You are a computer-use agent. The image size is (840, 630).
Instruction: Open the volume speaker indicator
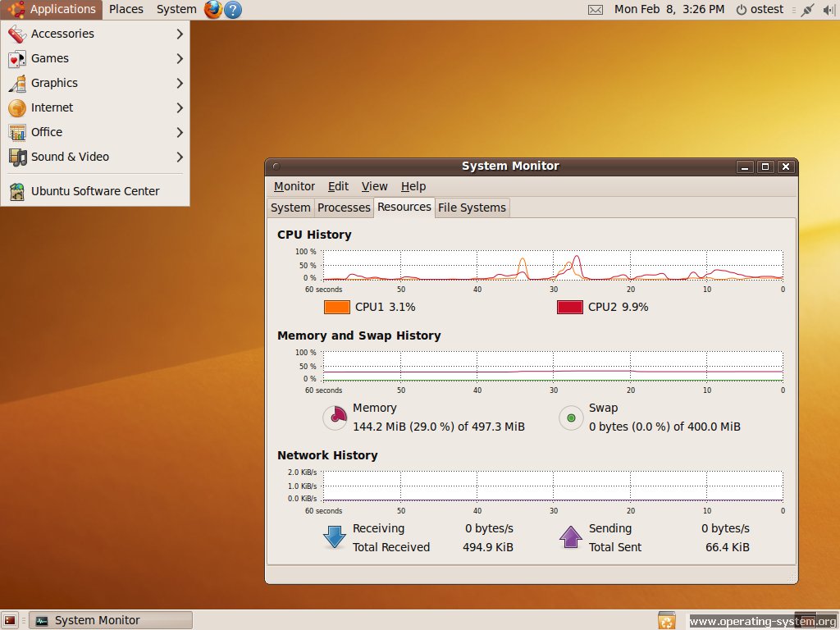(x=829, y=10)
